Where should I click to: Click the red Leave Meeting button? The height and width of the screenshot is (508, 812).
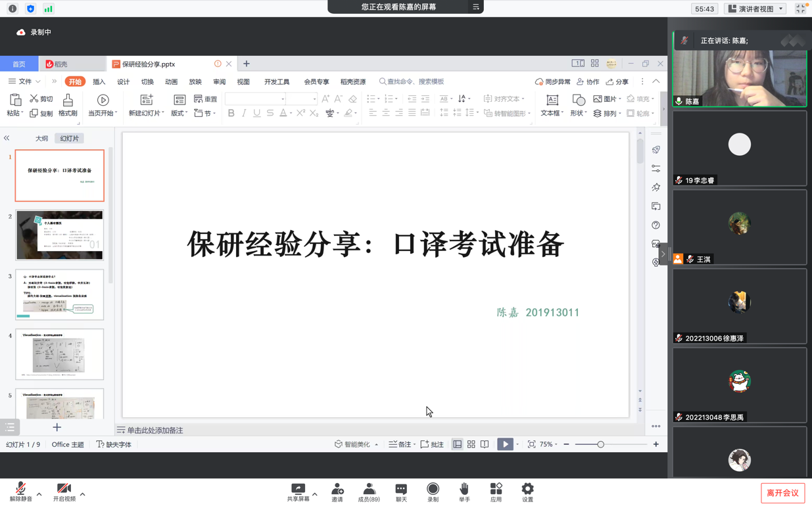coord(782,493)
